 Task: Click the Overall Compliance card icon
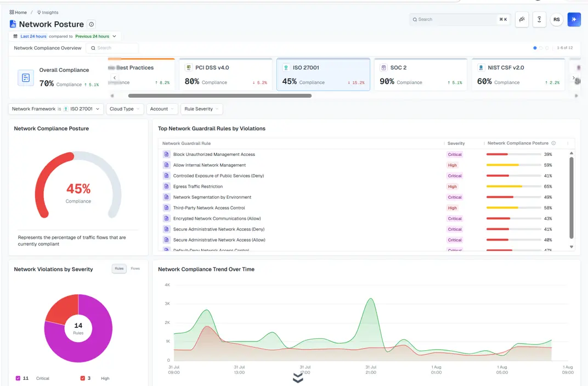click(x=26, y=78)
